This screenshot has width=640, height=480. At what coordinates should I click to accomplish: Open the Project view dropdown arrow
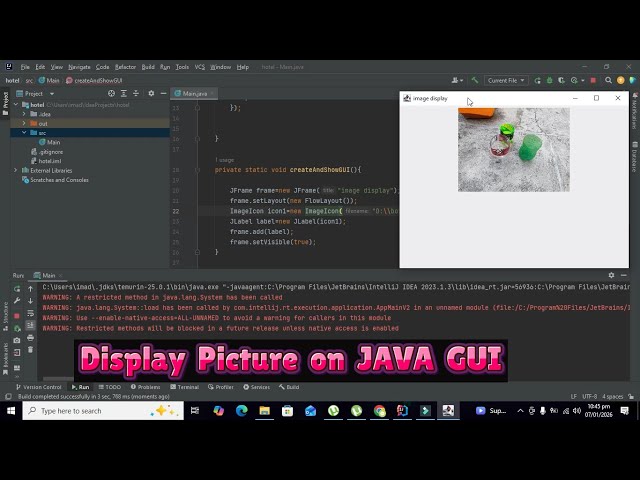[52, 94]
